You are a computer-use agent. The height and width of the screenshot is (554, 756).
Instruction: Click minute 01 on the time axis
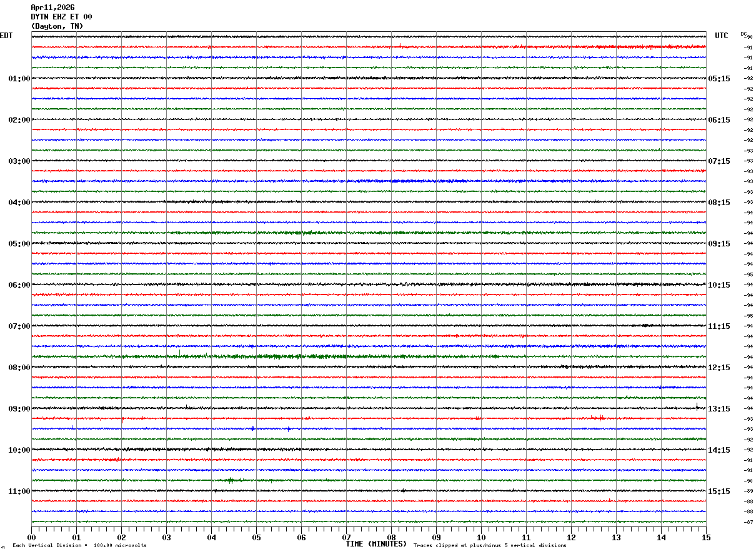76,537
